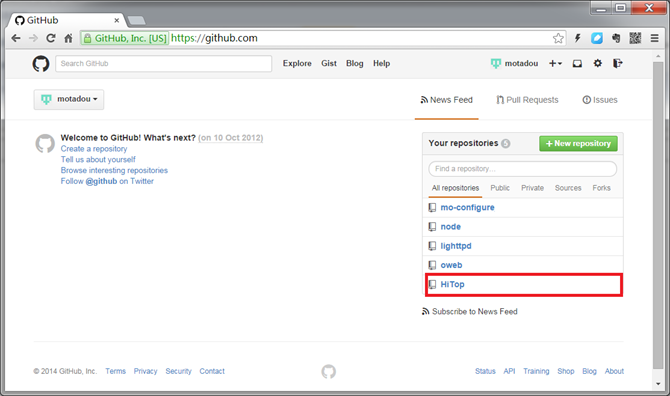670x396 pixels.
Task: Open the HiTop repository
Action: click(452, 285)
